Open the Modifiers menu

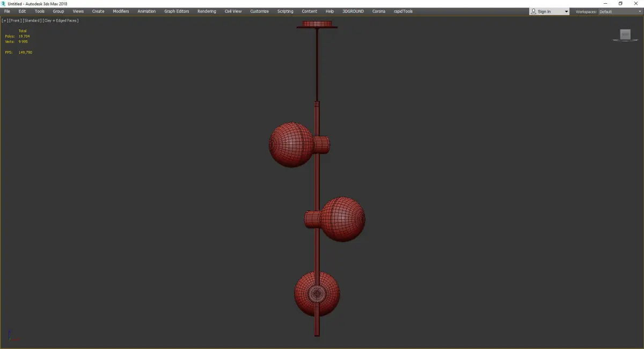(121, 11)
